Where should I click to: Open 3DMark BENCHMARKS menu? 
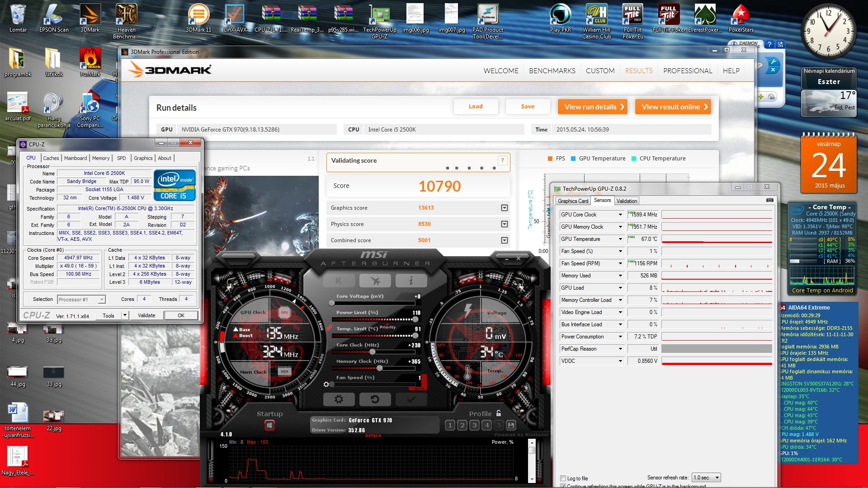coord(552,71)
